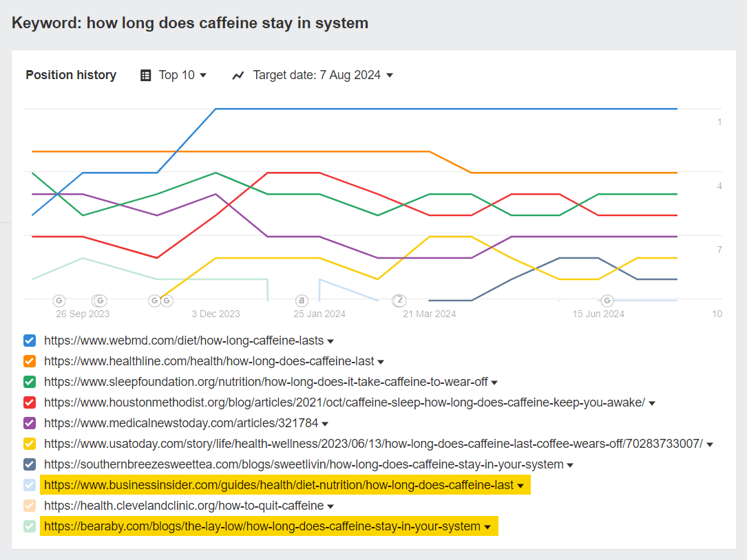
Task: Uncheck the webmd.com position line checkbox
Action: pyautogui.click(x=29, y=341)
